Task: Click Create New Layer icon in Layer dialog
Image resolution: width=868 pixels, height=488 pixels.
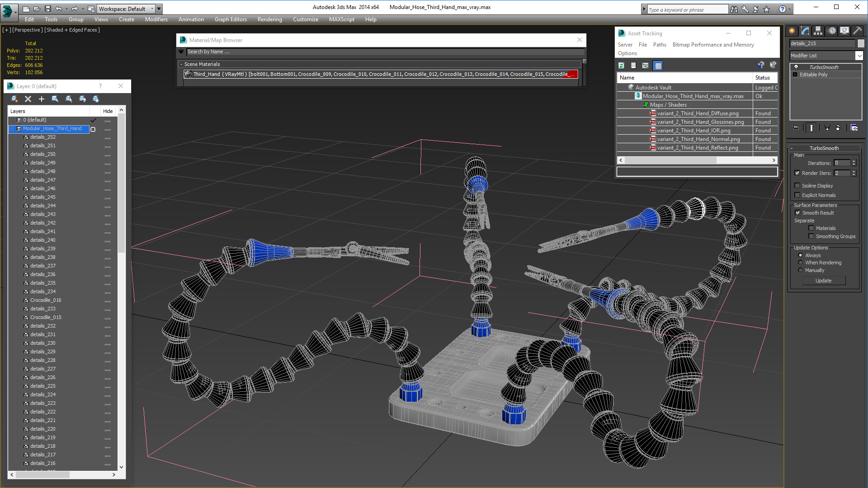Action: click(14, 99)
